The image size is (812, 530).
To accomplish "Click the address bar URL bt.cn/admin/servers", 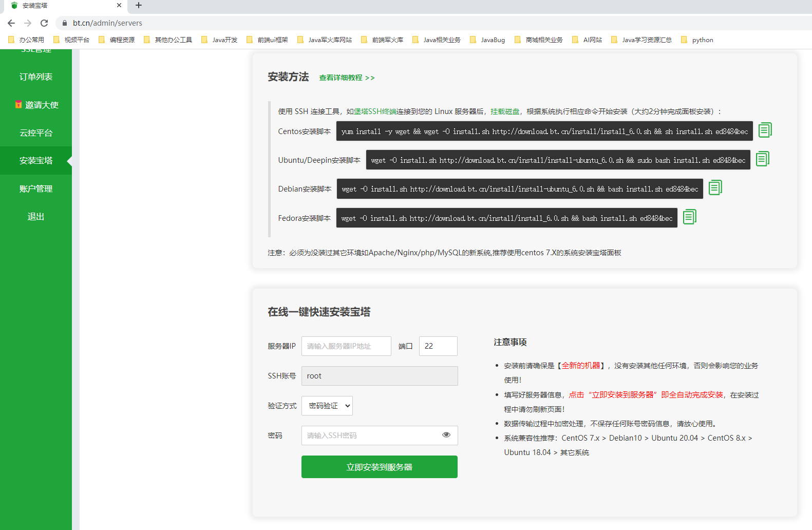I will coord(107,23).
